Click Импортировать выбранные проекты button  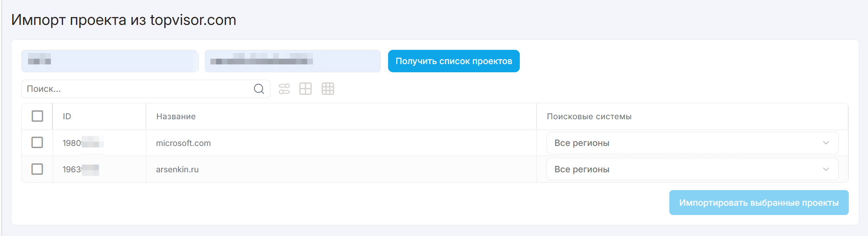pos(759,203)
